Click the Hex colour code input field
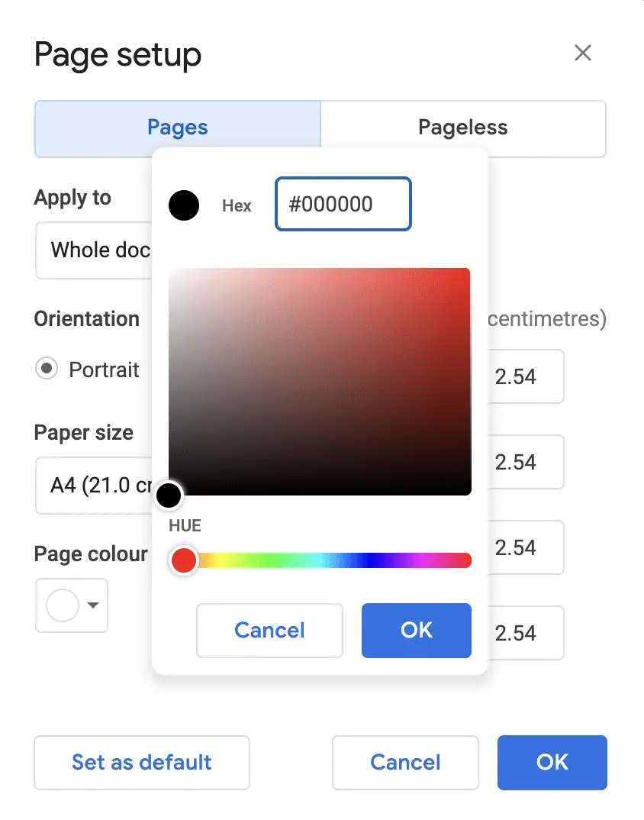Viewport: 644px width, 820px height. [343, 205]
